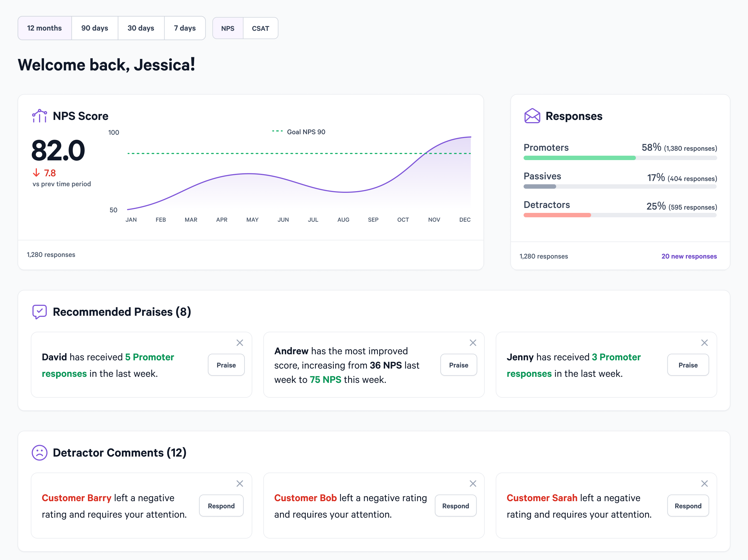This screenshot has width=748, height=560.
Task: Switch to the 90 days range
Action: tap(95, 28)
